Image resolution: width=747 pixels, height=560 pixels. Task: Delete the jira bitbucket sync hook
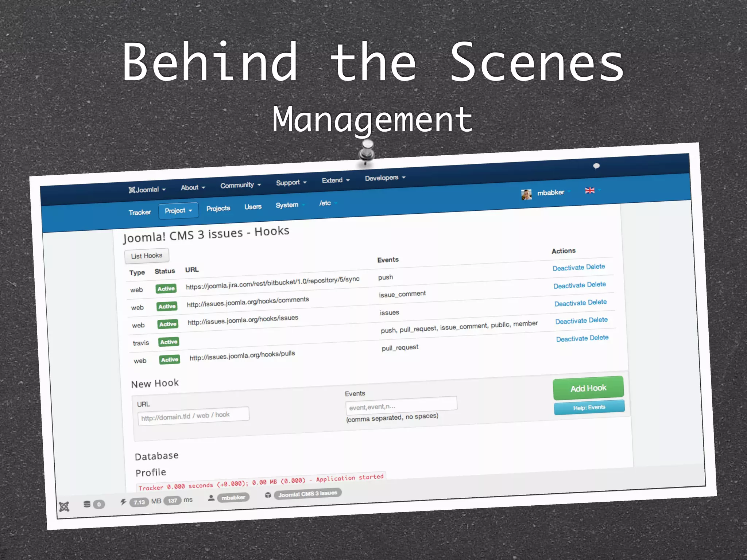click(596, 267)
